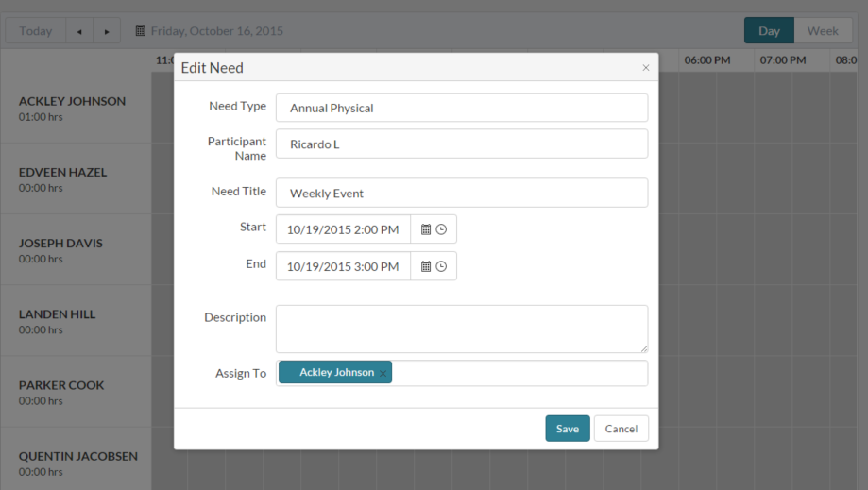The height and width of the screenshot is (490, 868).
Task: Click the Need Title field Weekly Event
Action: pyautogui.click(x=462, y=193)
